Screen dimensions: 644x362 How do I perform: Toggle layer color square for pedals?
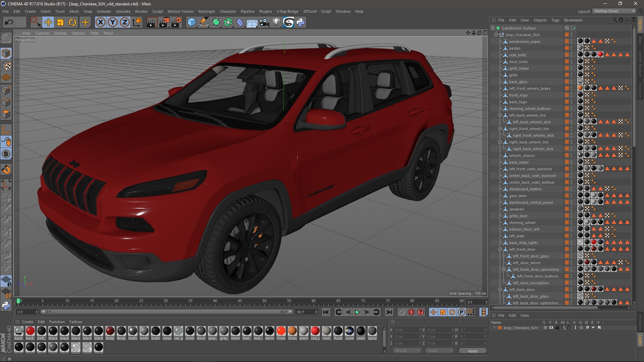[567, 48]
